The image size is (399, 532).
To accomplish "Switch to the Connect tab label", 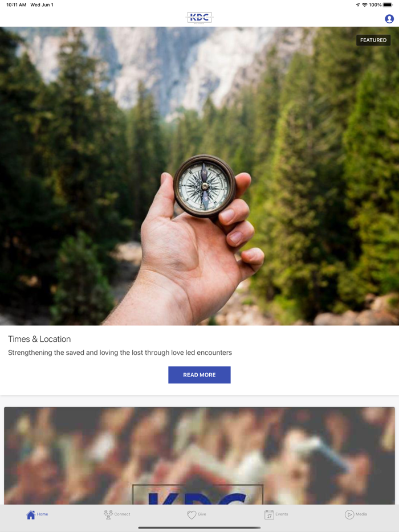I will pos(122,514).
